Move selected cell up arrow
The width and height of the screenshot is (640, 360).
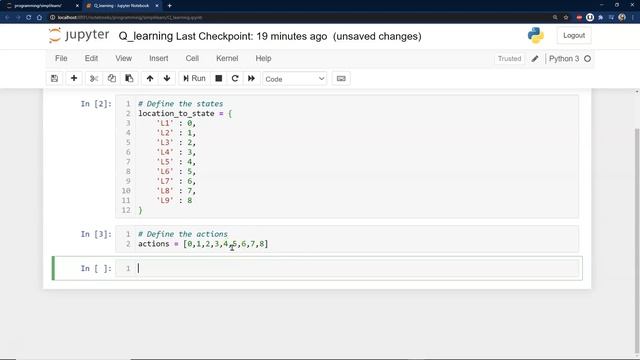pyautogui.click(x=150, y=78)
